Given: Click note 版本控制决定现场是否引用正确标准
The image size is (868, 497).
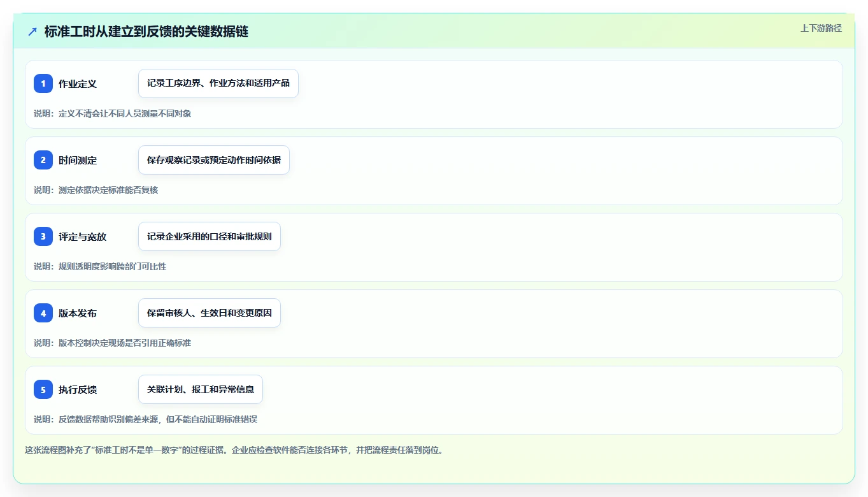Looking at the screenshot, I should coord(113,343).
